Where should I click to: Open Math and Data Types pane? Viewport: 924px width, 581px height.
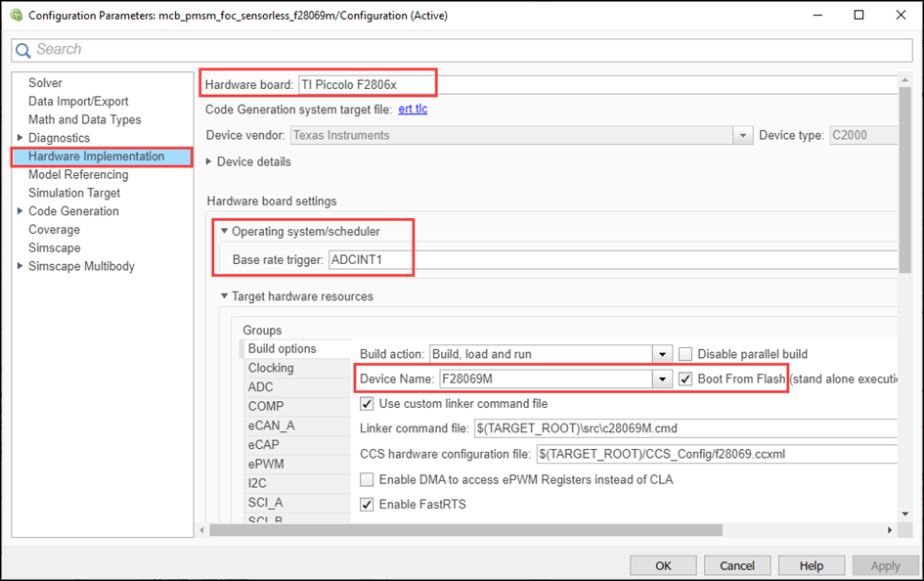[x=84, y=119]
